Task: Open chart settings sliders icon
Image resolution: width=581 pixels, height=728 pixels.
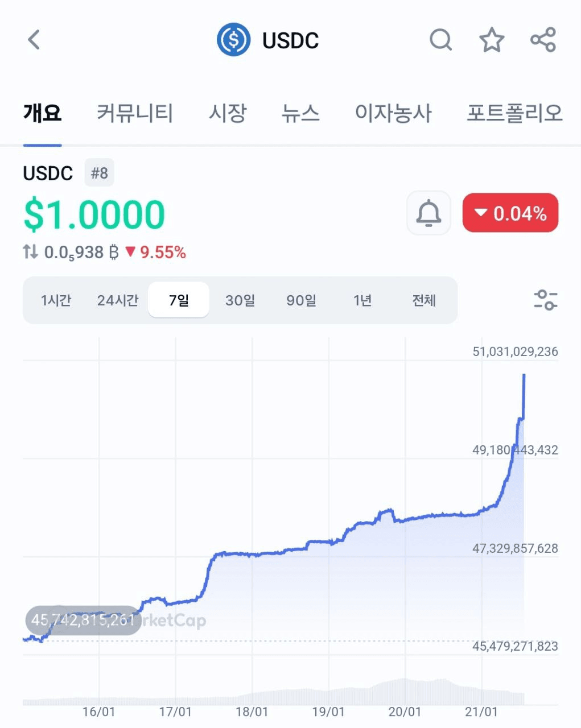Action: 545,300
